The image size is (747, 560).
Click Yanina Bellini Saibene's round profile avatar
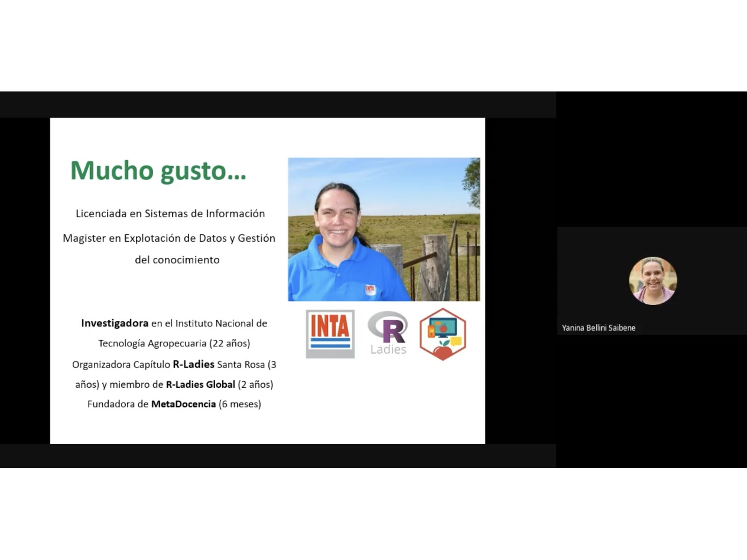point(653,280)
